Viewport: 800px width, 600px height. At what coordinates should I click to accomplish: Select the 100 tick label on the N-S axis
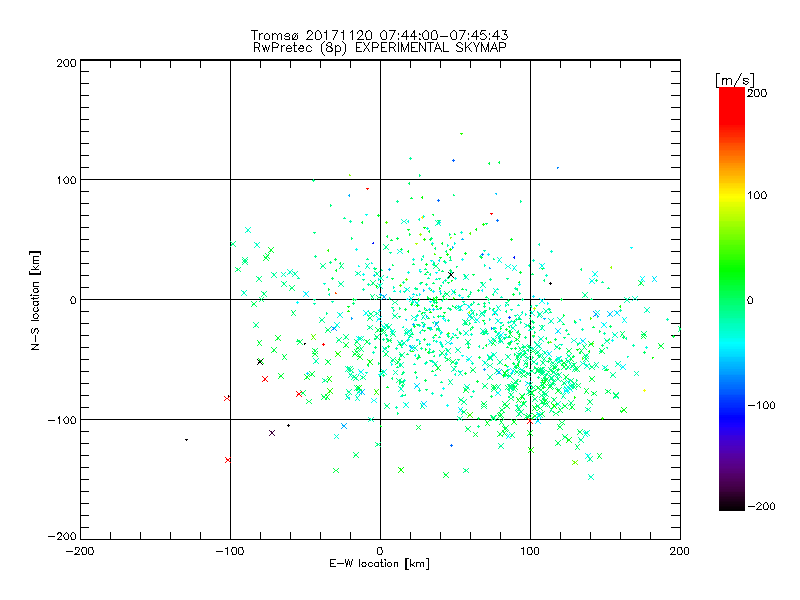(x=66, y=180)
